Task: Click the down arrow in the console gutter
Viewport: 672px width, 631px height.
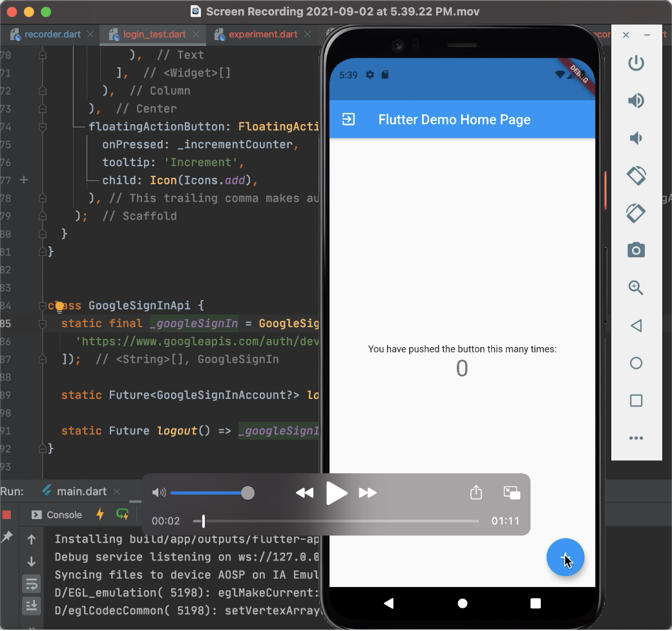Action: (x=31, y=562)
